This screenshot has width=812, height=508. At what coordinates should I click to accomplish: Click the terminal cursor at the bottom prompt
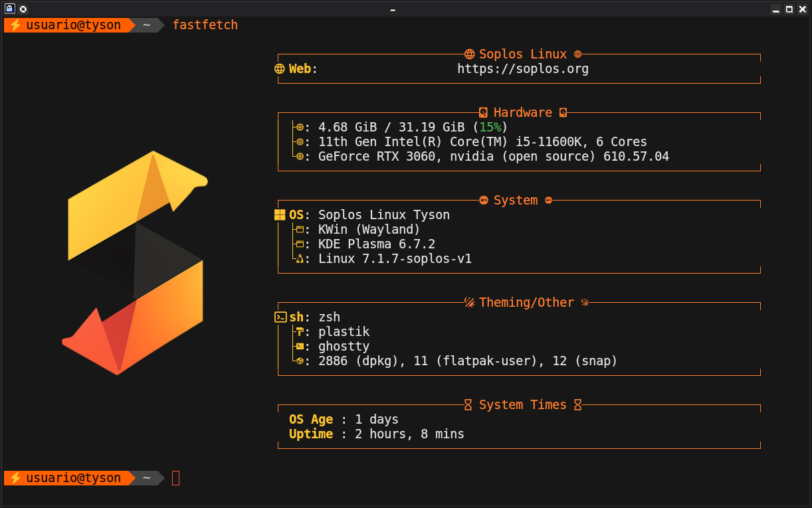pos(175,478)
